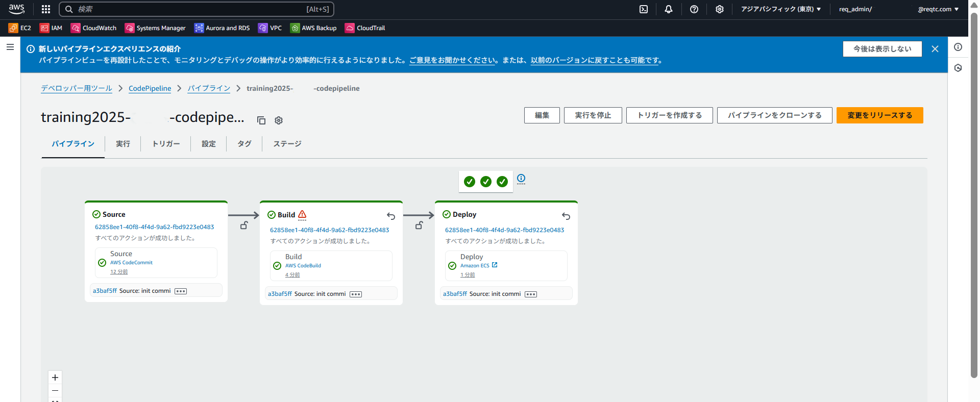Image resolution: width=980 pixels, height=402 pixels.
Task: Open the CloudTrail shortcut
Action: pyautogui.click(x=365, y=28)
